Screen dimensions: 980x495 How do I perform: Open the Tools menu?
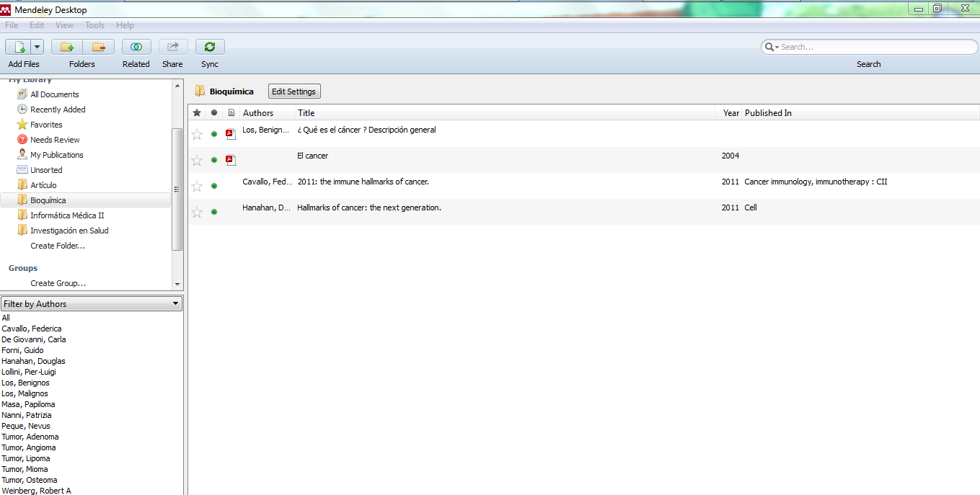click(x=95, y=25)
